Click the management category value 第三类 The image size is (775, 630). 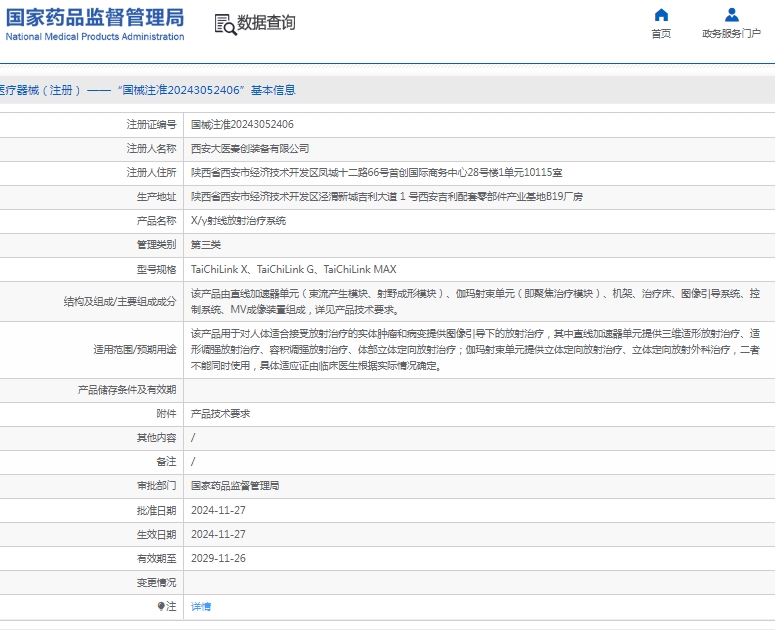206,245
